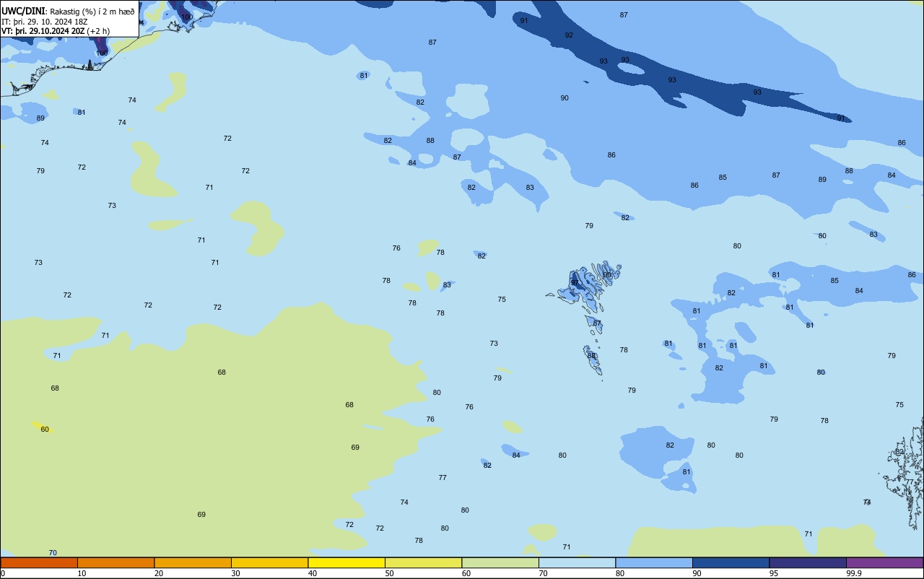
Task: Click the legend scale label 30
Action: click(235, 573)
